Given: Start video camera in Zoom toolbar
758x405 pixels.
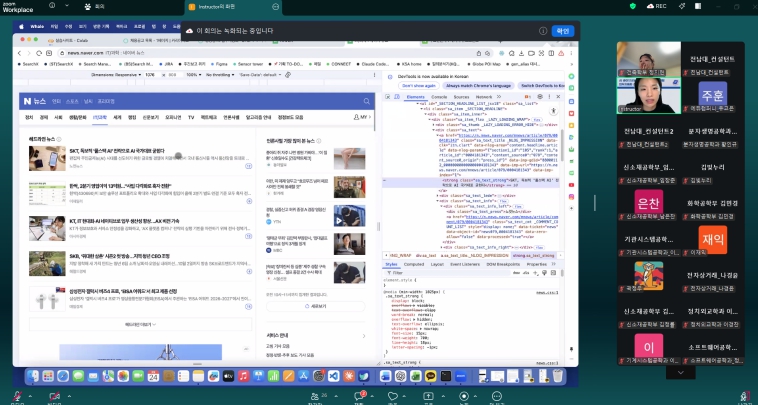Looking at the screenshot, I should coord(55,397).
